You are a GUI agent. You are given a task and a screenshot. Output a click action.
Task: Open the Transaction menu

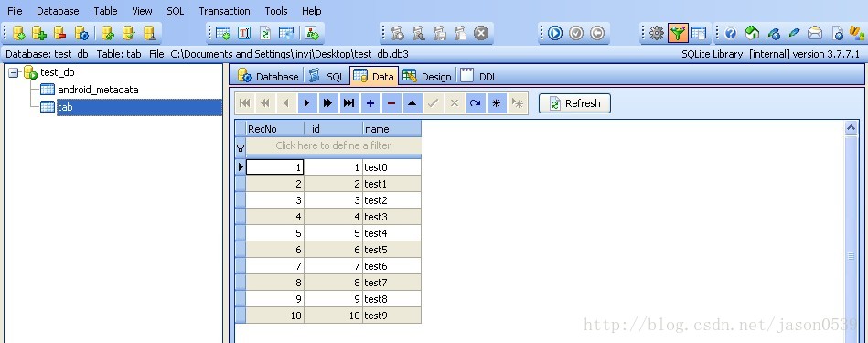[x=224, y=11]
